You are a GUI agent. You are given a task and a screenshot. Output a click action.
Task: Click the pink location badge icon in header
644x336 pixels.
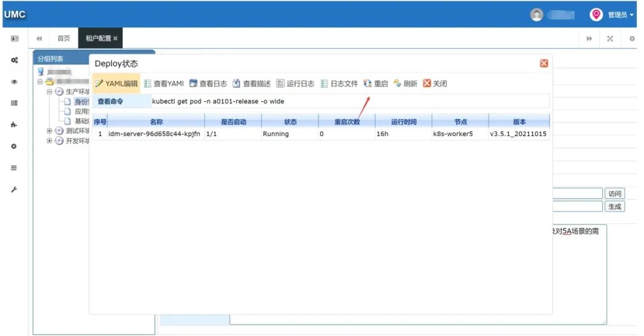[x=596, y=14]
